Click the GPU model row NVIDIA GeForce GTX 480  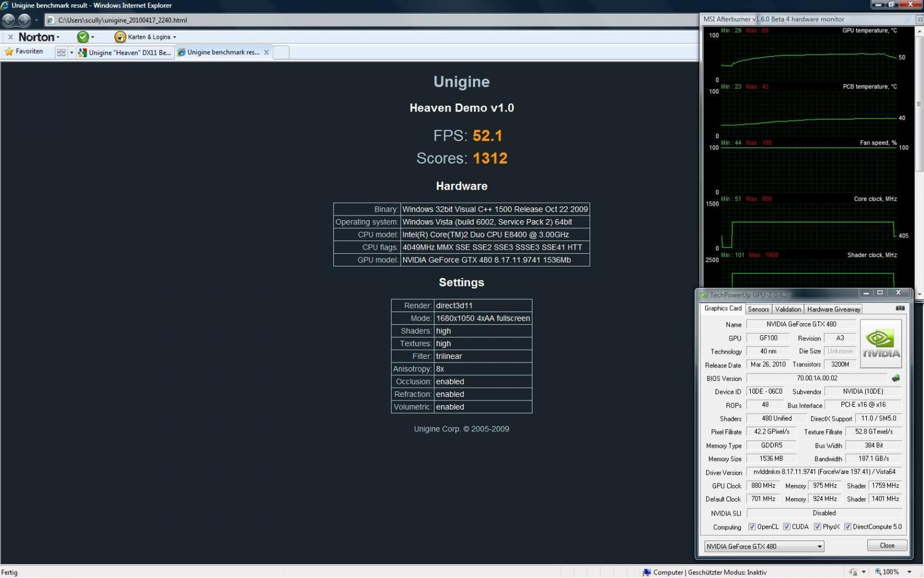(461, 260)
